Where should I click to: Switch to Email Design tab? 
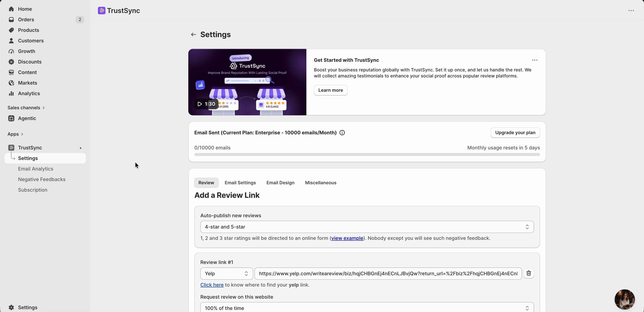280,183
